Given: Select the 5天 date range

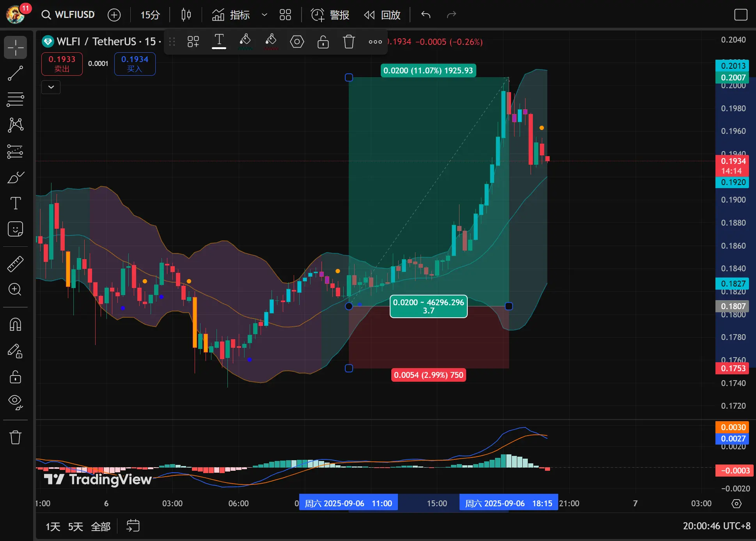Looking at the screenshot, I should click(x=75, y=527).
